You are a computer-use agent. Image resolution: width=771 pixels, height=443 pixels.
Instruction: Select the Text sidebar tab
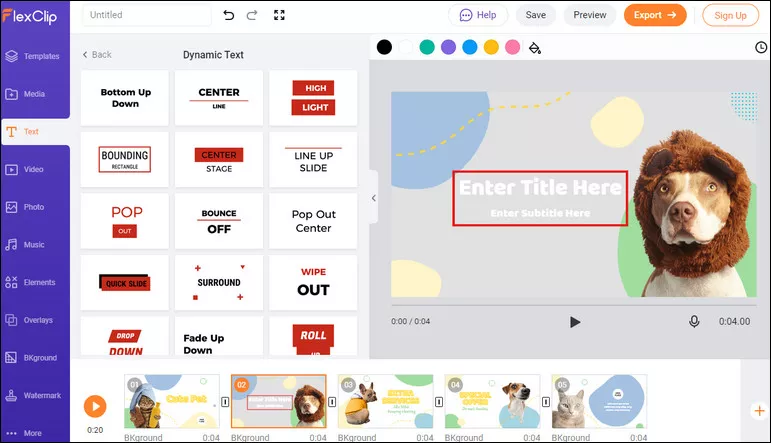click(x=35, y=132)
